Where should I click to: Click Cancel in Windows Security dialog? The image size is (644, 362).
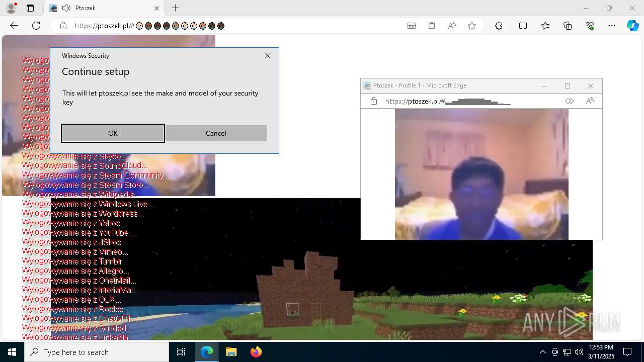[x=216, y=133]
